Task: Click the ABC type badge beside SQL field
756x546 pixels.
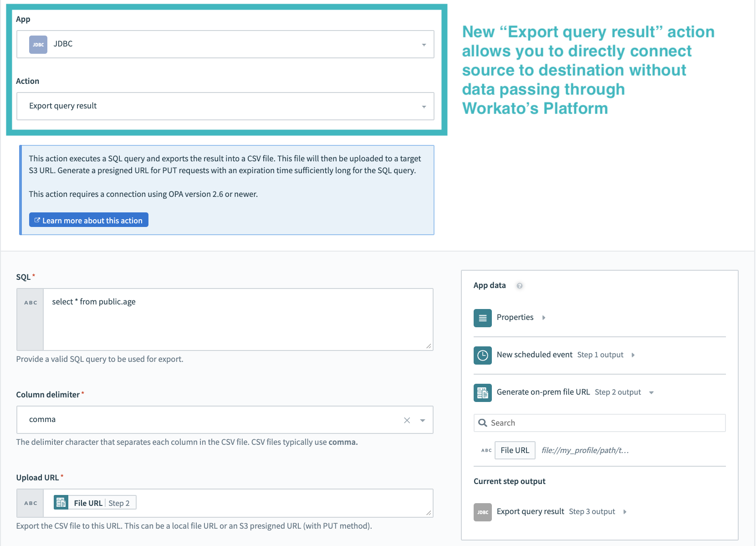Action: click(31, 303)
